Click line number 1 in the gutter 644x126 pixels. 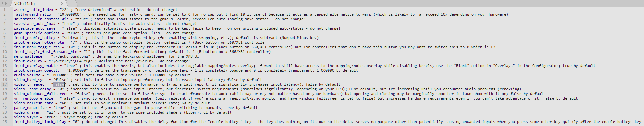(5, 10)
